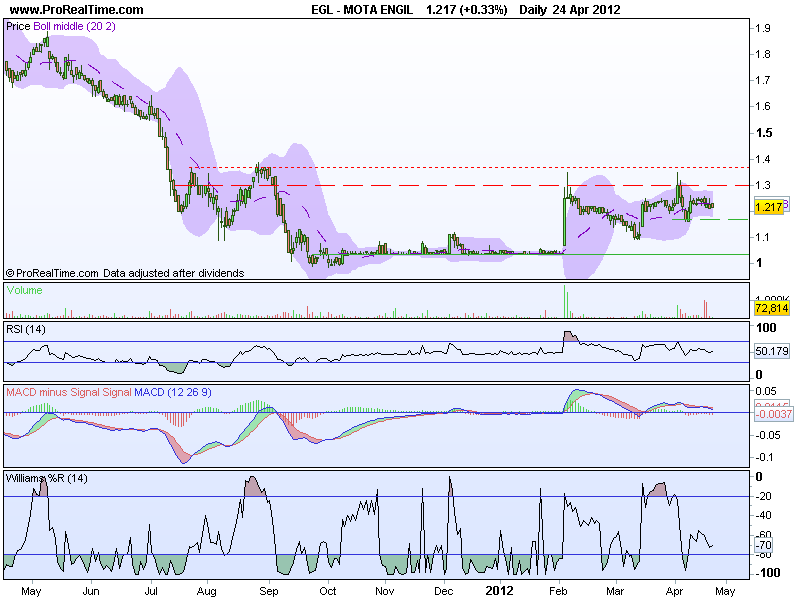This screenshot has height=600, width=800.
Task: Select the EGL - MOTA ENGIL chart title
Action: [x=362, y=10]
